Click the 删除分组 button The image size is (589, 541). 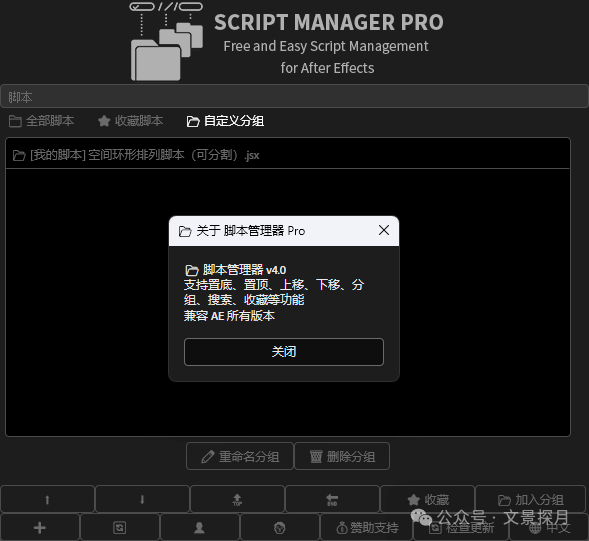[342, 456]
